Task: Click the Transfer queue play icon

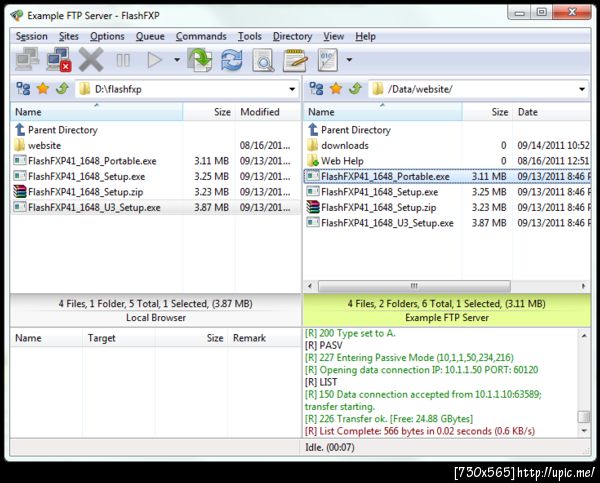Action: coord(154,60)
